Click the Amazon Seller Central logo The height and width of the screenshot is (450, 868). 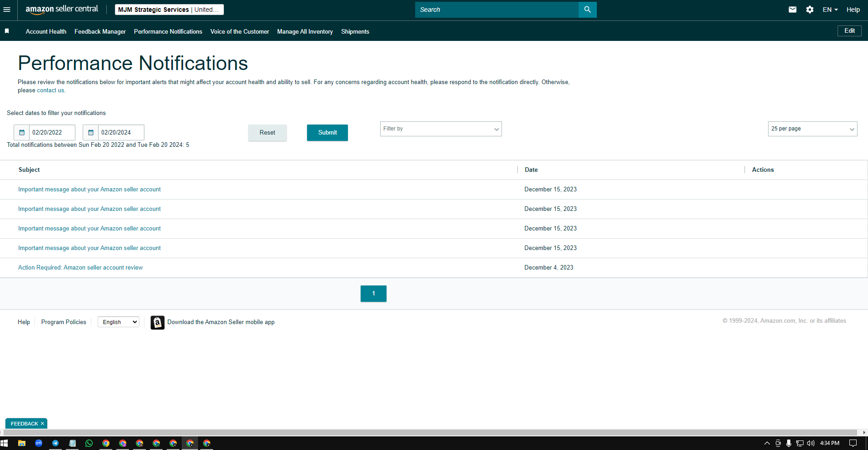coord(62,9)
